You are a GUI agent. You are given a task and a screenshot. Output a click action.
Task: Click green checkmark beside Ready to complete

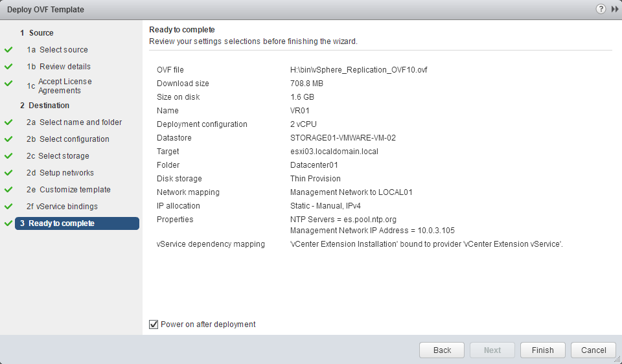[x=8, y=223]
